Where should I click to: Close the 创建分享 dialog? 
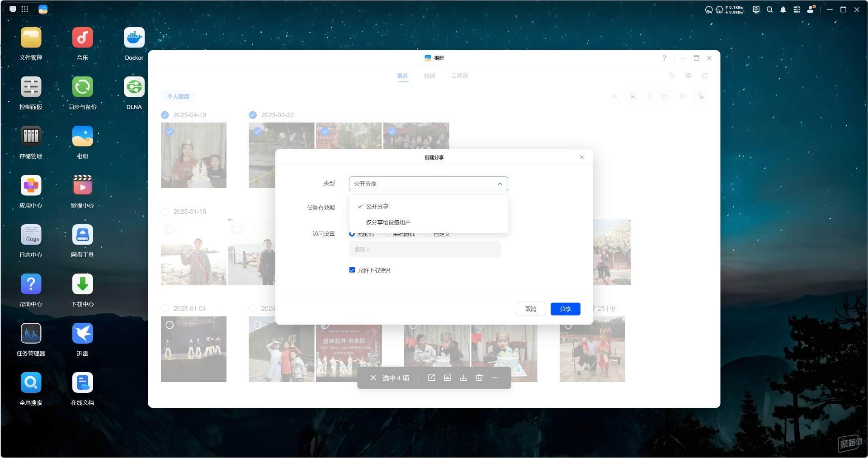[582, 157]
